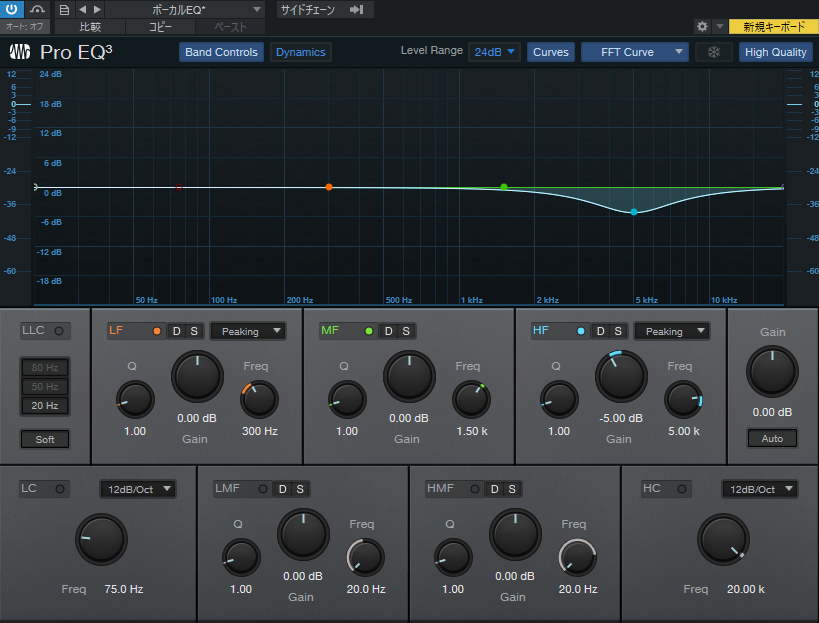Go to next preset arrow
819x623 pixels.
tap(97, 9)
